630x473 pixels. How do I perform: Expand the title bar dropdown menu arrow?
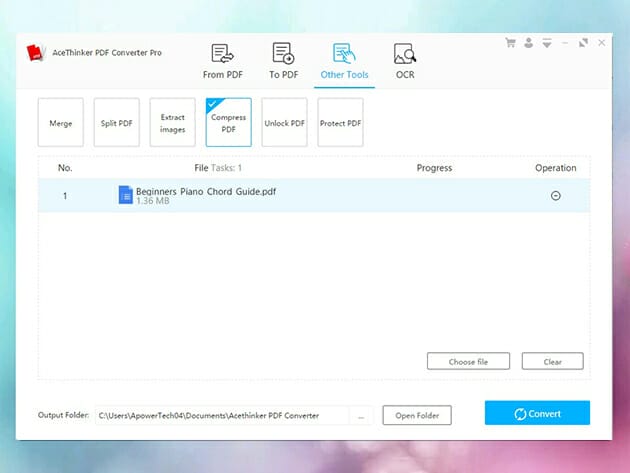[545, 43]
